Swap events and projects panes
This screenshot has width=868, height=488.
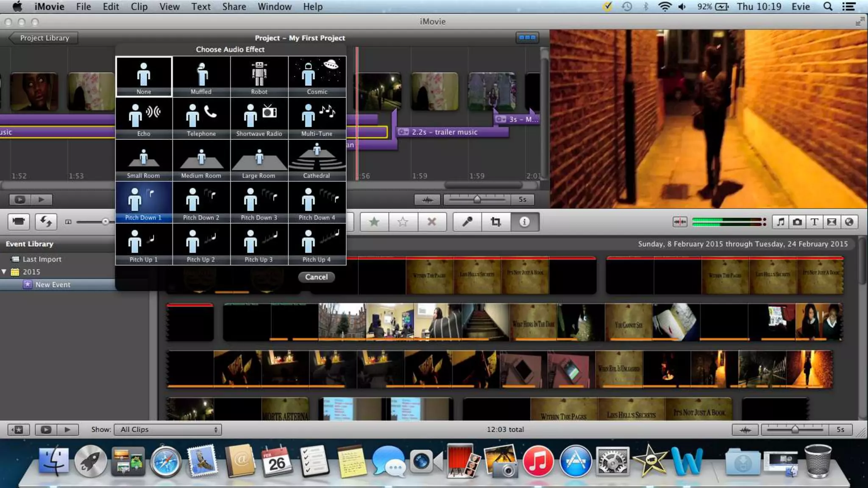click(46, 222)
